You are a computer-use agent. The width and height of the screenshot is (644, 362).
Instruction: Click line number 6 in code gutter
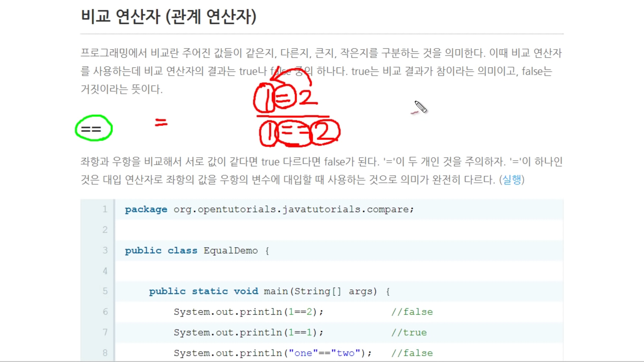[x=105, y=312]
